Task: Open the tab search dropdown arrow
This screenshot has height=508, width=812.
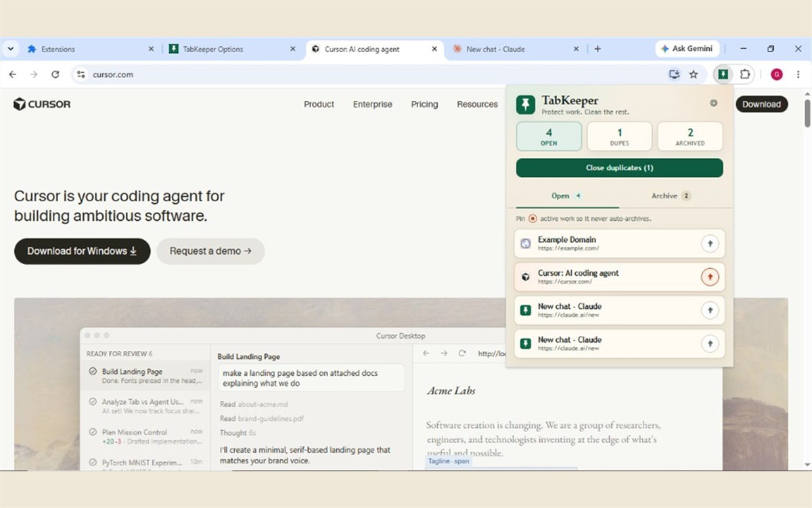Action: coord(10,49)
